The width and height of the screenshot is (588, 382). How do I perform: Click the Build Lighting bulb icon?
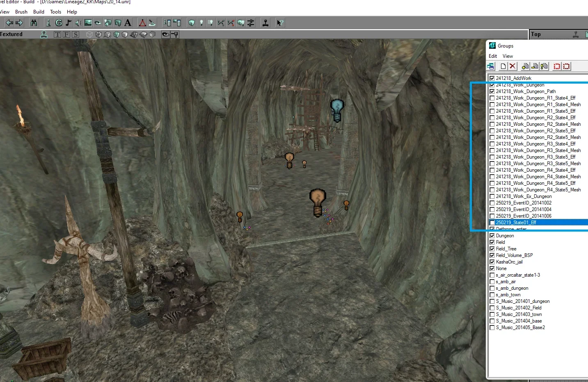201,23
